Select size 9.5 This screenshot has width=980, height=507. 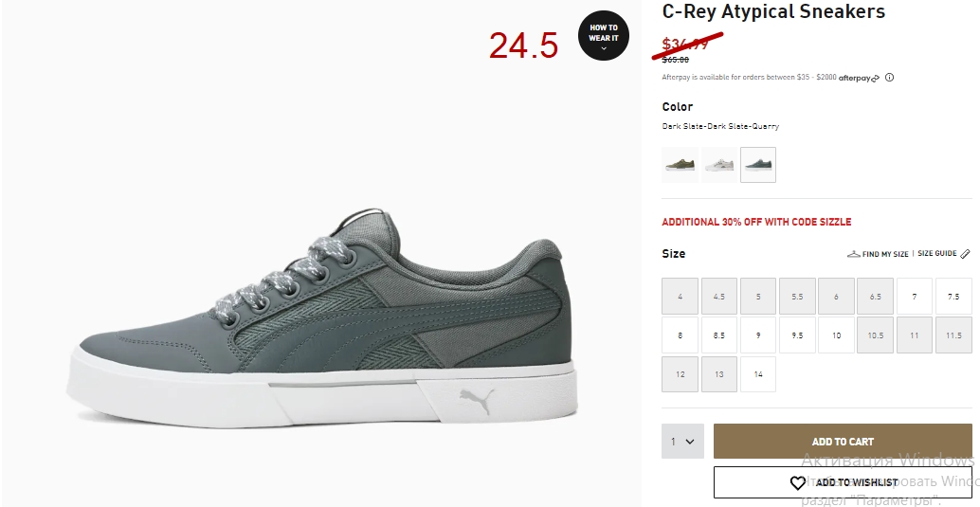(797, 335)
